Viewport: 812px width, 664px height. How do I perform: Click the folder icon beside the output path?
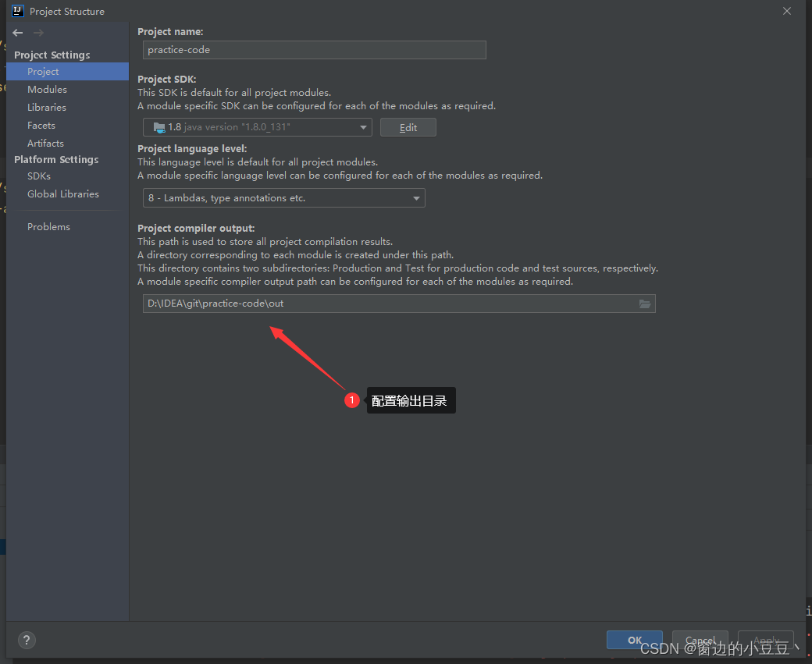pos(644,304)
